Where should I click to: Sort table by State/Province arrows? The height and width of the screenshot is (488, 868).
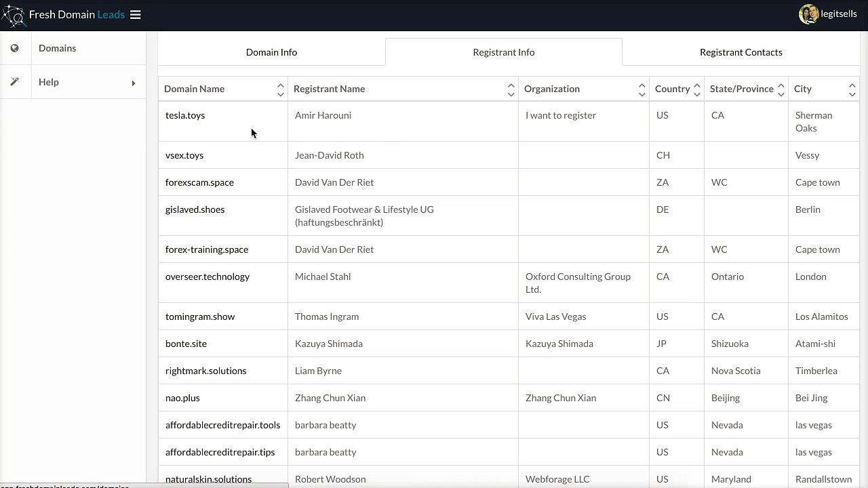[x=781, y=89]
